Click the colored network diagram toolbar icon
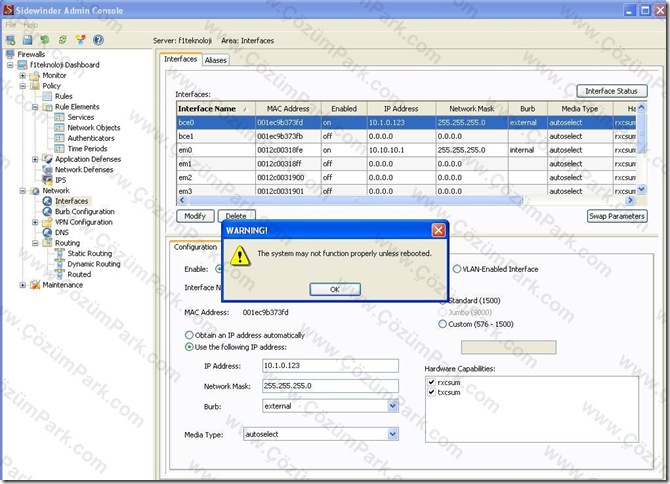670x484 pixels. (80, 40)
